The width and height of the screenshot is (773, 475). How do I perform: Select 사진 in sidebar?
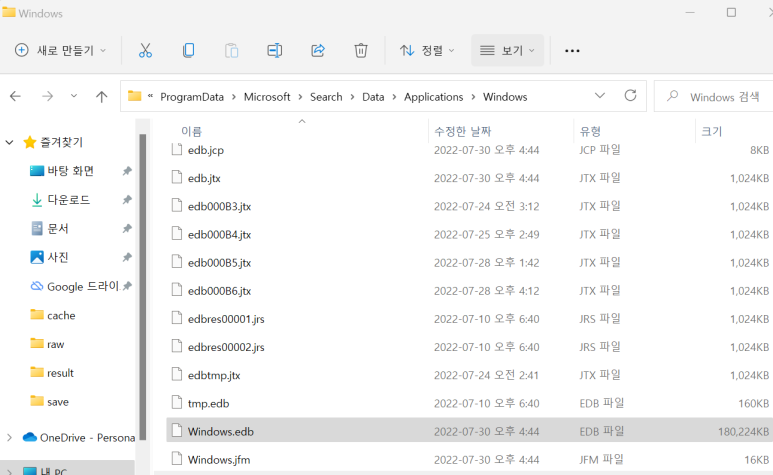58,257
